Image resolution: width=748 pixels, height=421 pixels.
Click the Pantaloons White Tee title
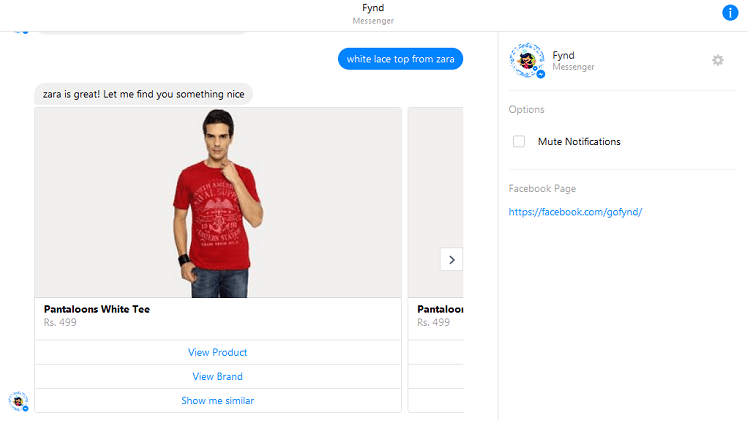(97, 309)
